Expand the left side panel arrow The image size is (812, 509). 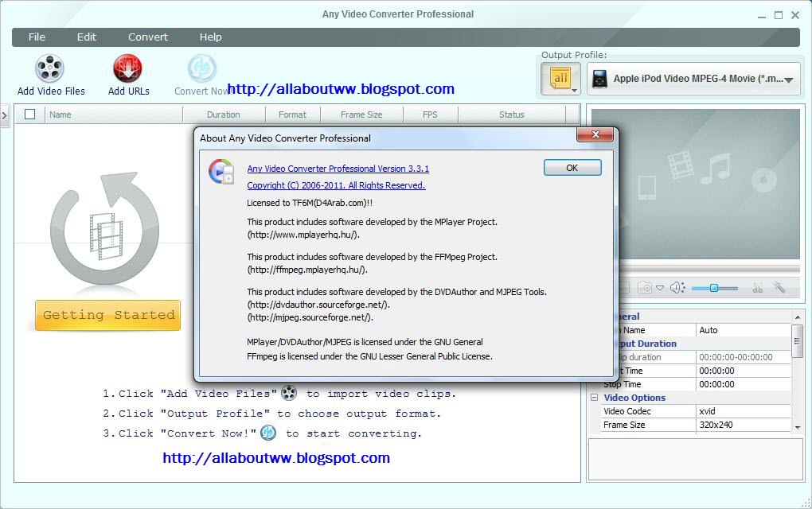4,115
